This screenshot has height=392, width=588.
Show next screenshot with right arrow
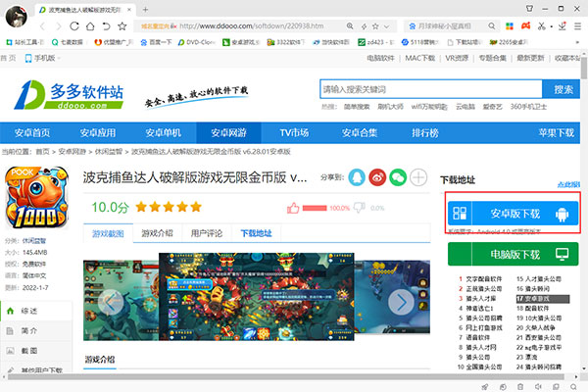point(401,302)
